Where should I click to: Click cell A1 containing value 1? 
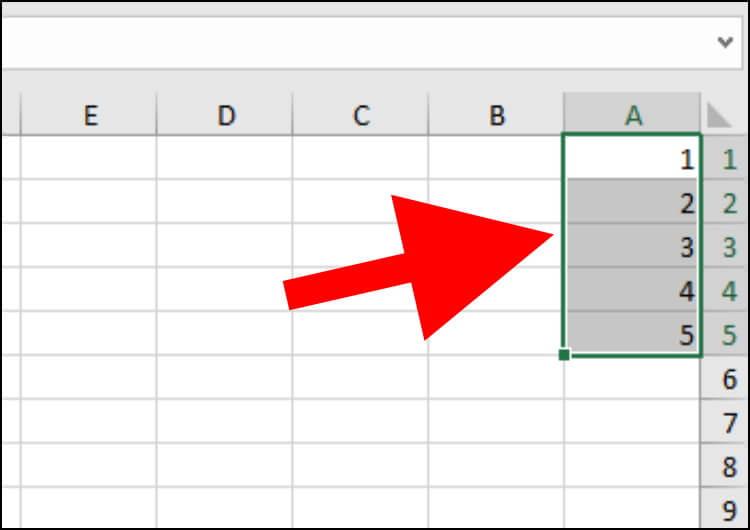pos(632,158)
